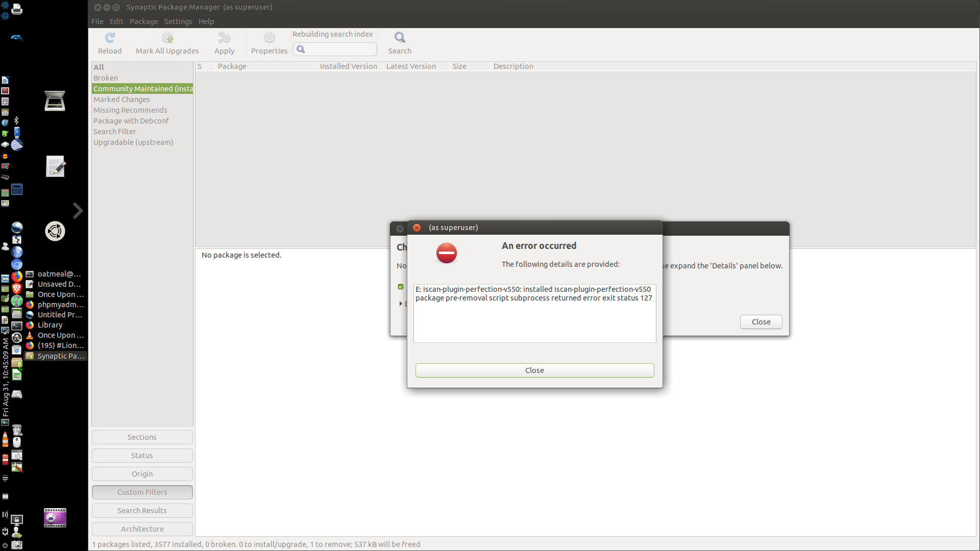Expand the Details triangle in background dialog

tap(401, 304)
